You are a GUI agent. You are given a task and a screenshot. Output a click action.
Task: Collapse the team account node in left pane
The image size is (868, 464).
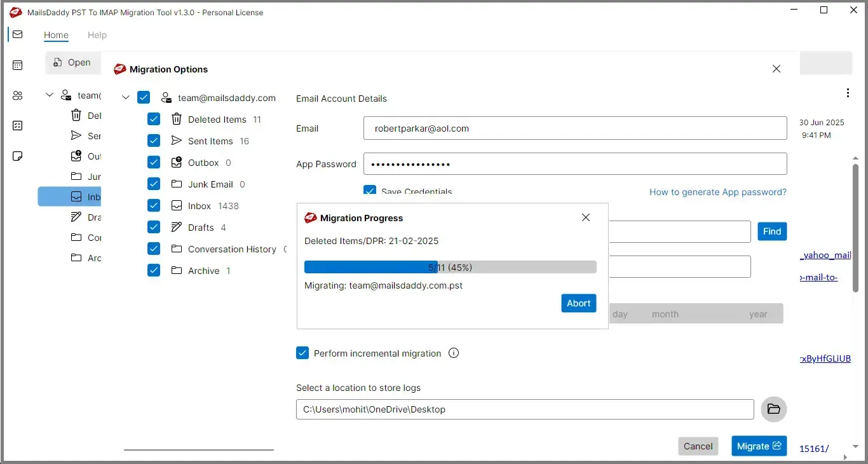[50, 95]
